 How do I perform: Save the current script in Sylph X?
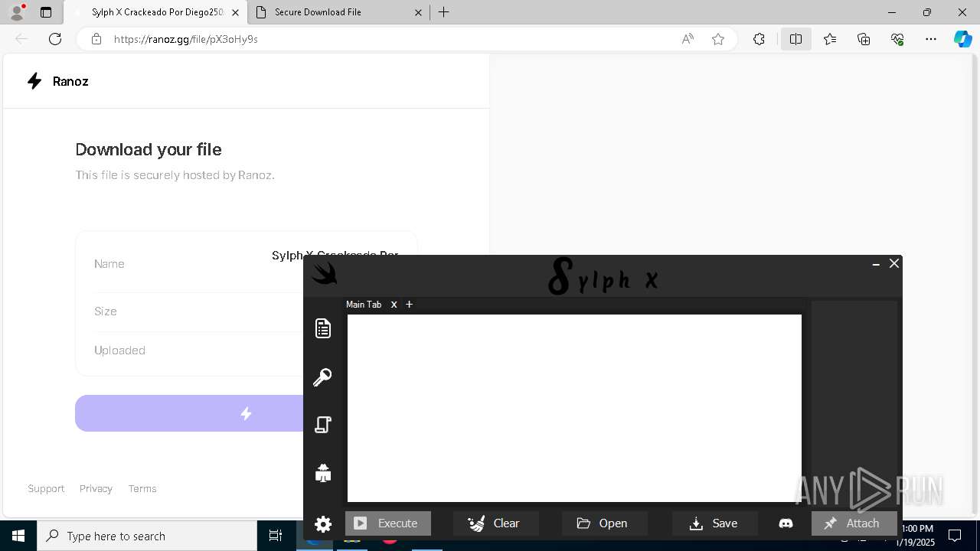point(715,523)
